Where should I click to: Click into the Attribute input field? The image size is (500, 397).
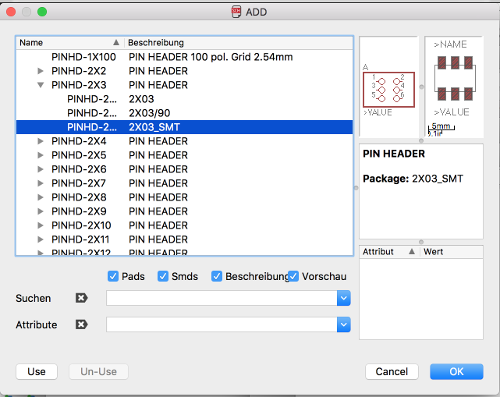(222, 325)
